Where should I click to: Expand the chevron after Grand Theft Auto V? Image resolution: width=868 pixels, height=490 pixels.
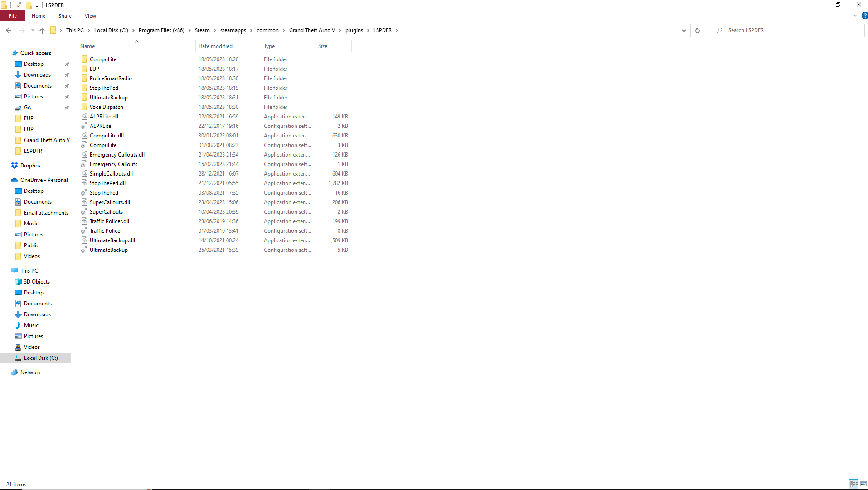[340, 30]
